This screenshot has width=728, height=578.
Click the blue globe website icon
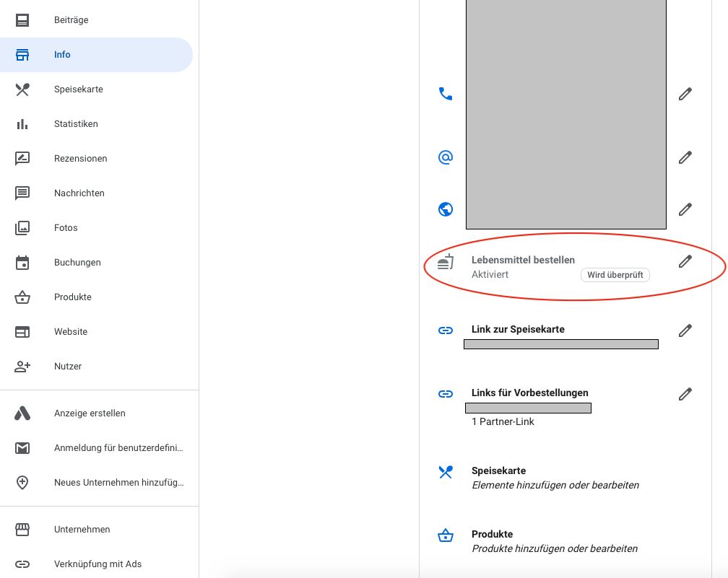click(x=446, y=209)
